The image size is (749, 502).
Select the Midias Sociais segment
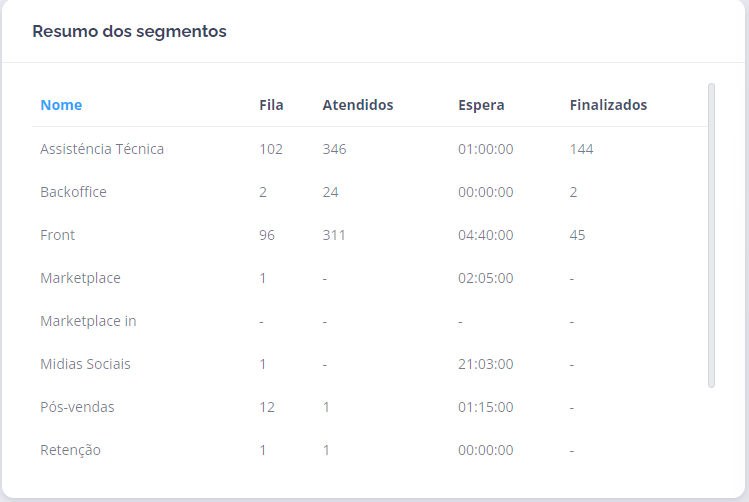coord(85,364)
